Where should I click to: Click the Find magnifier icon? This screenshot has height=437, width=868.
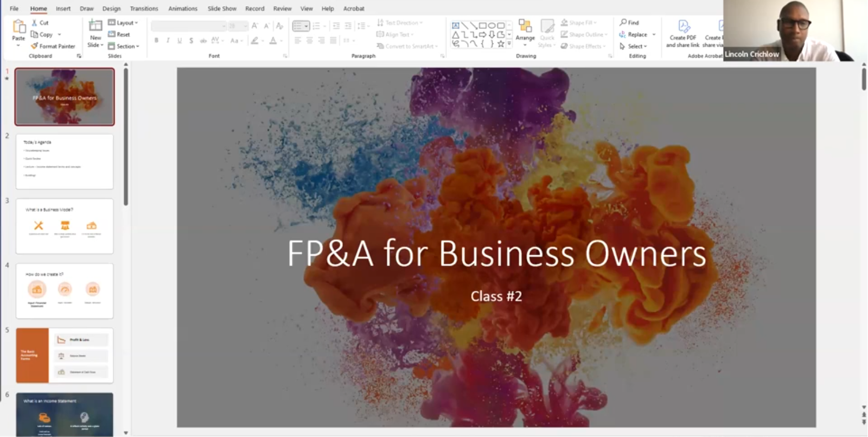[x=623, y=23]
